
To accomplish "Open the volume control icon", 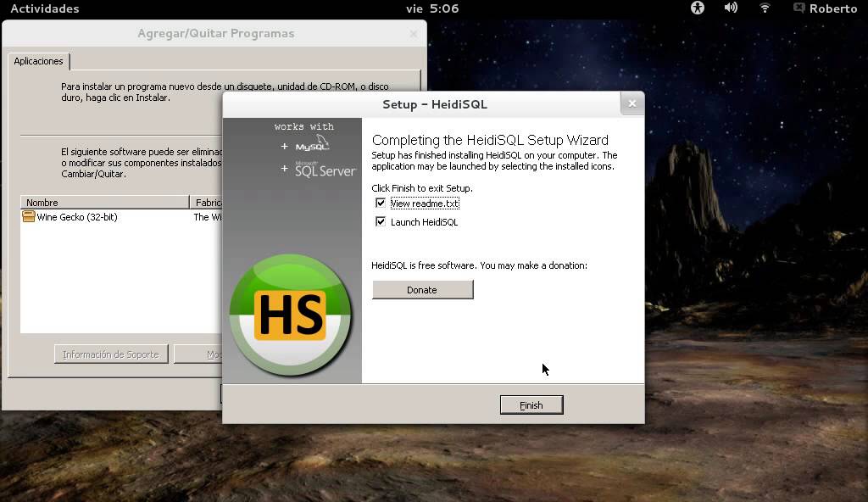I will tap(731, 8).
